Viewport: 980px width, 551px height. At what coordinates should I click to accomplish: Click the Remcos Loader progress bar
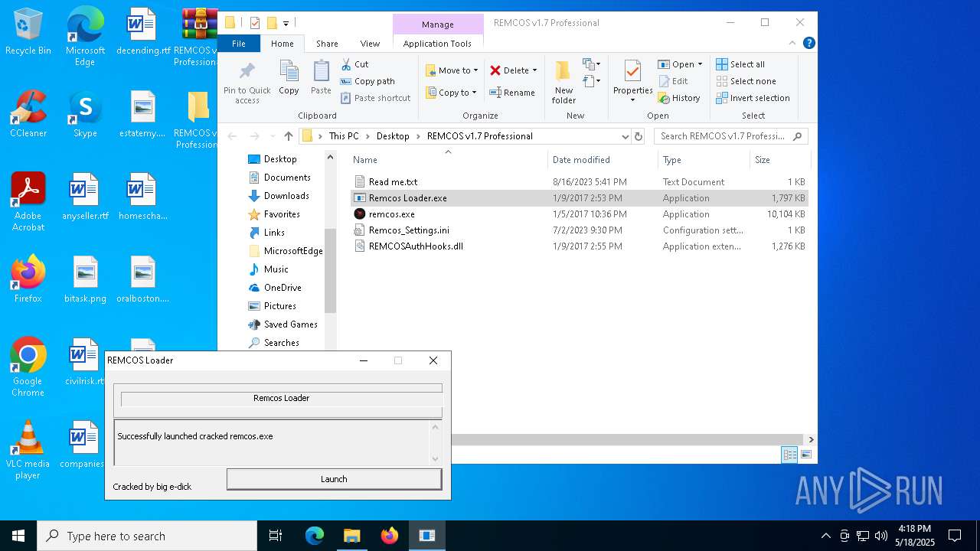point(281,398)
